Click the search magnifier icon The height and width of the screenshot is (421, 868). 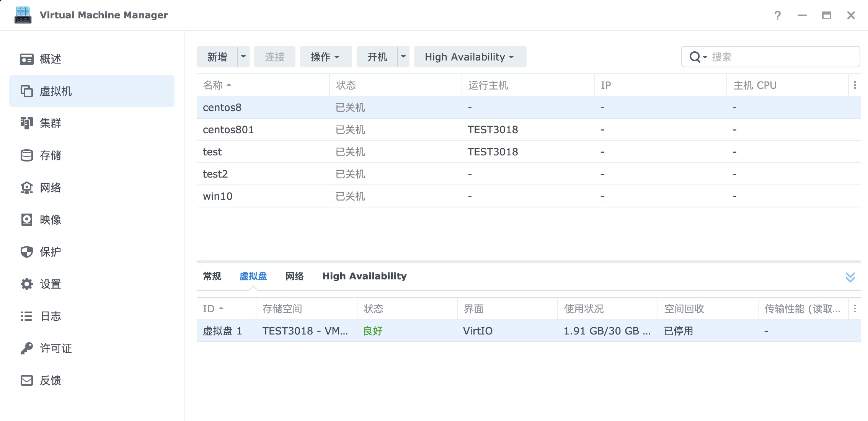coord(695,57)
